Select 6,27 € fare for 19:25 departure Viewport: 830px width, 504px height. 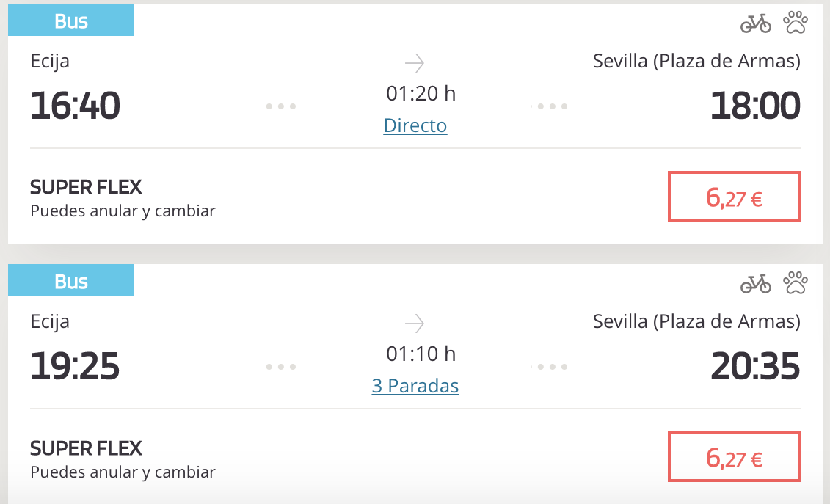734,457
